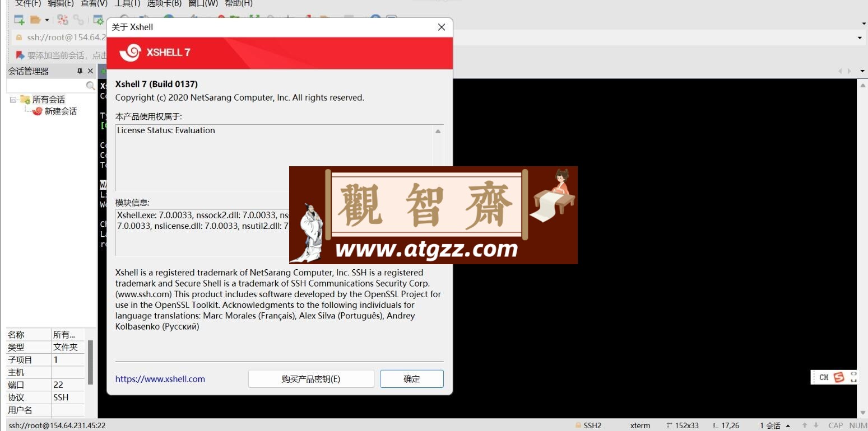Open the 工具(T) menu
Image resolution: width=868 pixels, height=431 pixels.
click(127, 3)
